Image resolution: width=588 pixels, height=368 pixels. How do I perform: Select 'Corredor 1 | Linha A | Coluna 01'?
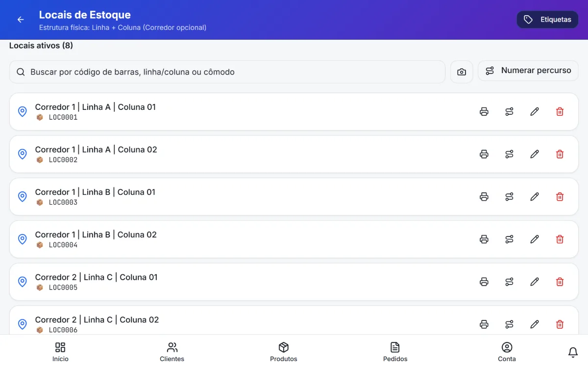pos(96,107)
